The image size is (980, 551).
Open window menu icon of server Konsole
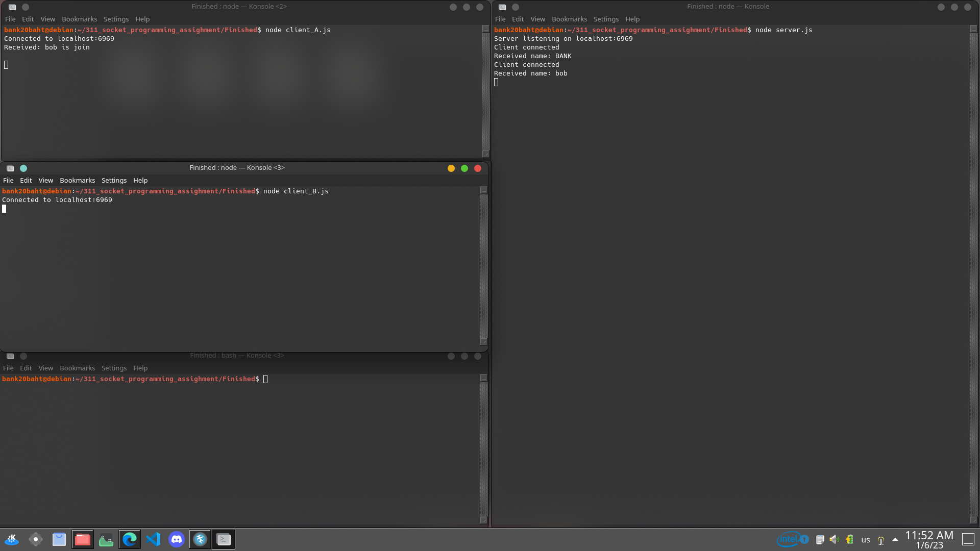coord(502,7)
